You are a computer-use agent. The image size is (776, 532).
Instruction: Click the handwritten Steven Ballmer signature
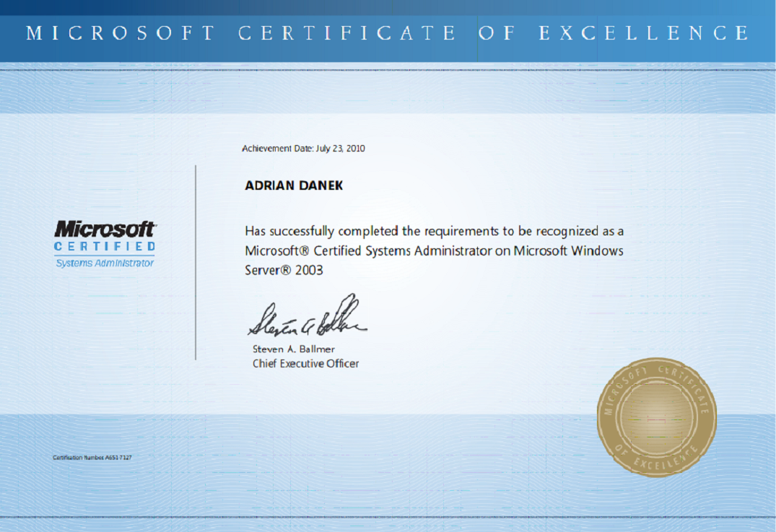[308, 318]
